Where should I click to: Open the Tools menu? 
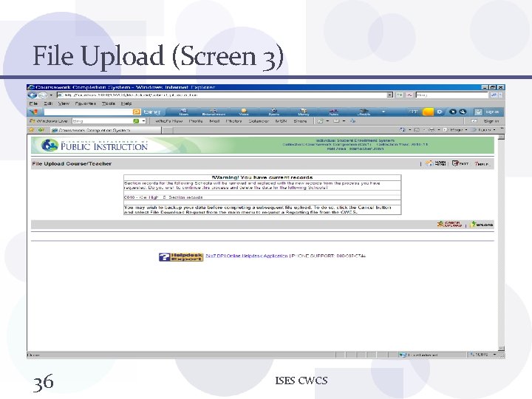[x=109, y=103]
